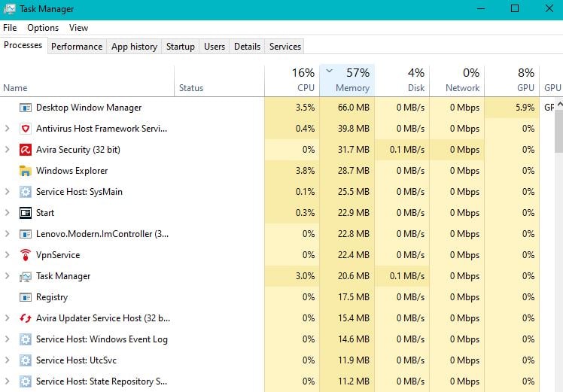Click Avira Security's 0.1 MB/s disk value
Image resolution: width=563 pixels, height=392 pixels.
point(406,150)
